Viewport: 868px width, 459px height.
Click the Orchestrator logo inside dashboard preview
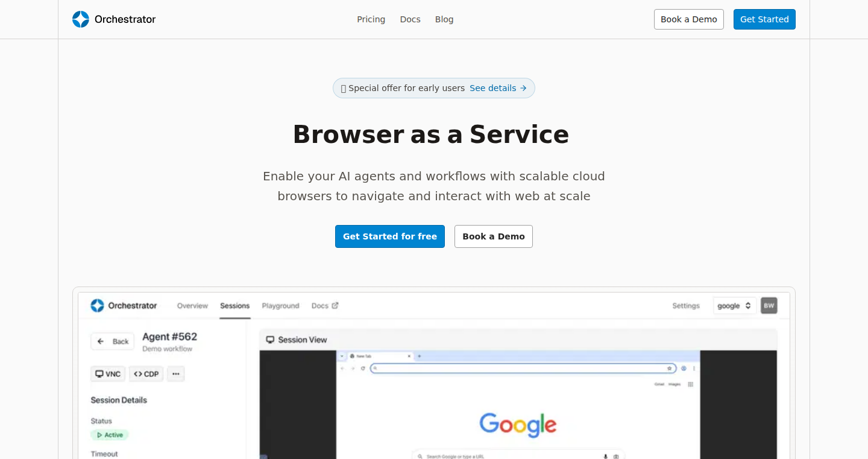97,306
